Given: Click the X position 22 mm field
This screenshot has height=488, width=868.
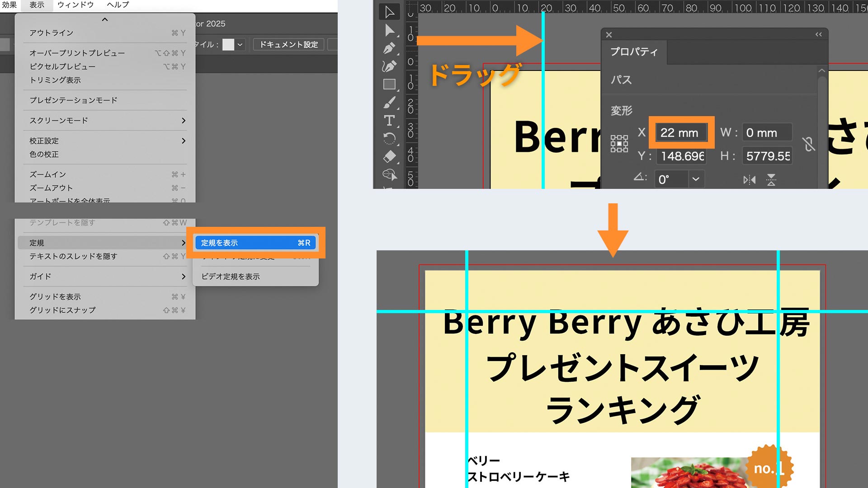Looking at the screenshot, I should 681,133.
